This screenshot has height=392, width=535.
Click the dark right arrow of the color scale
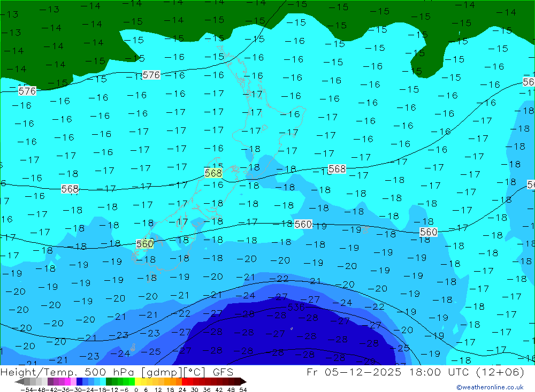[x=243, y=382]
